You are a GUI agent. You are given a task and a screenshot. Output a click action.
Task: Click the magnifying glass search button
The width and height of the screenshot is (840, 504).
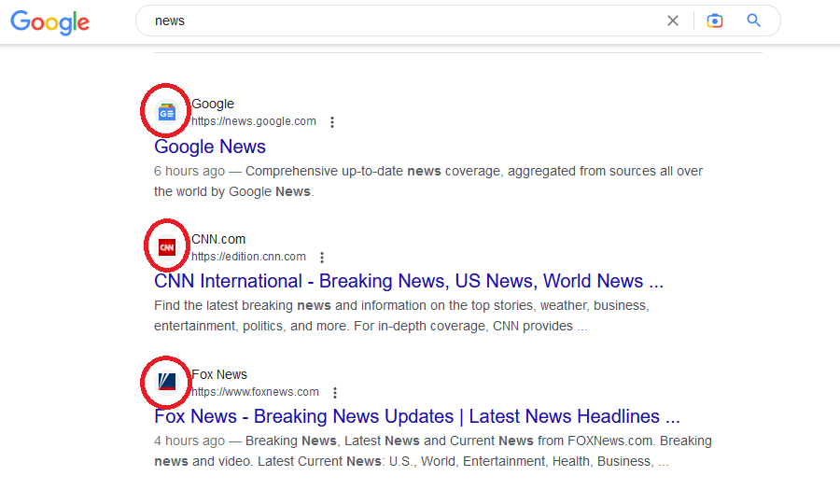754,21
